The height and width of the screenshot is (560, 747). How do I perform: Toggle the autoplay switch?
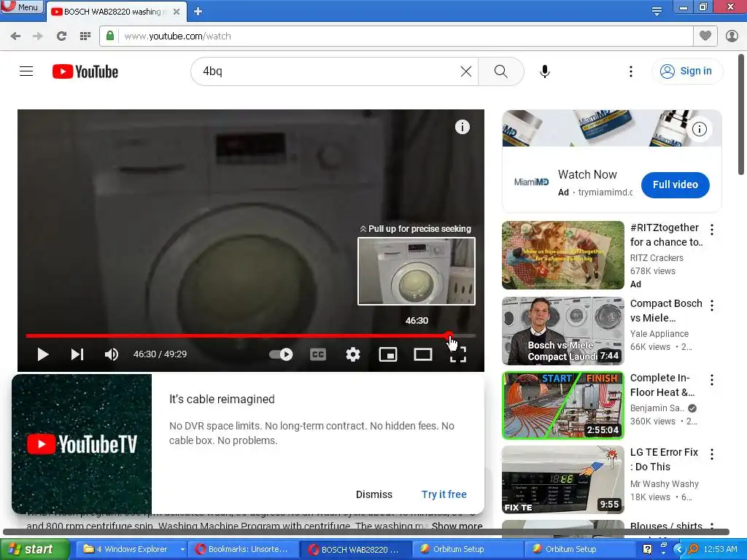click(281, 354)
